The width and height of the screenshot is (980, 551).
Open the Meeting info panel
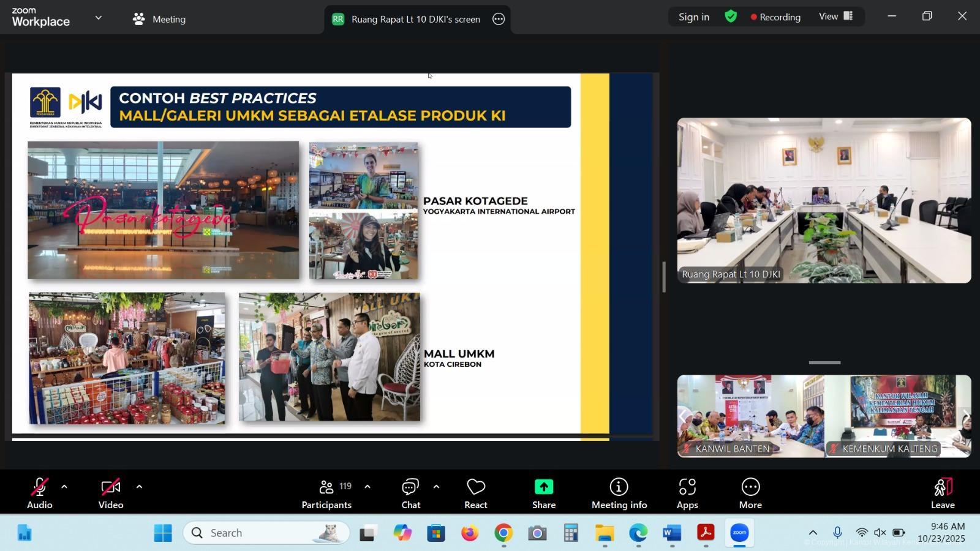[619, 493]
